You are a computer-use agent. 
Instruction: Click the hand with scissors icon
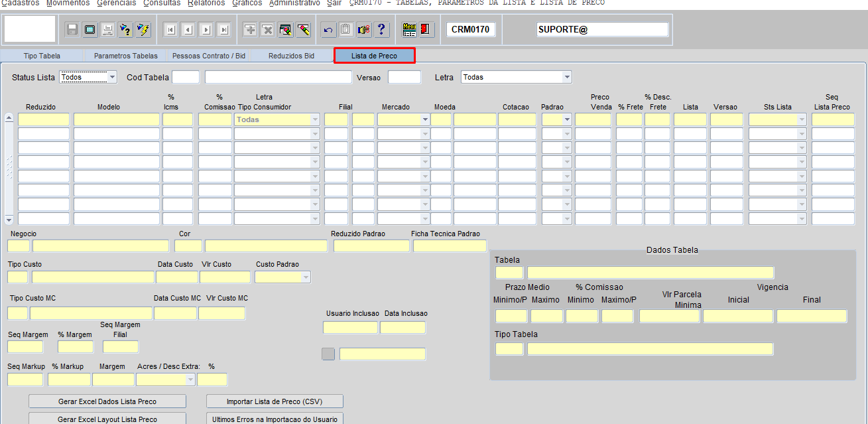(x=363, y=30)
